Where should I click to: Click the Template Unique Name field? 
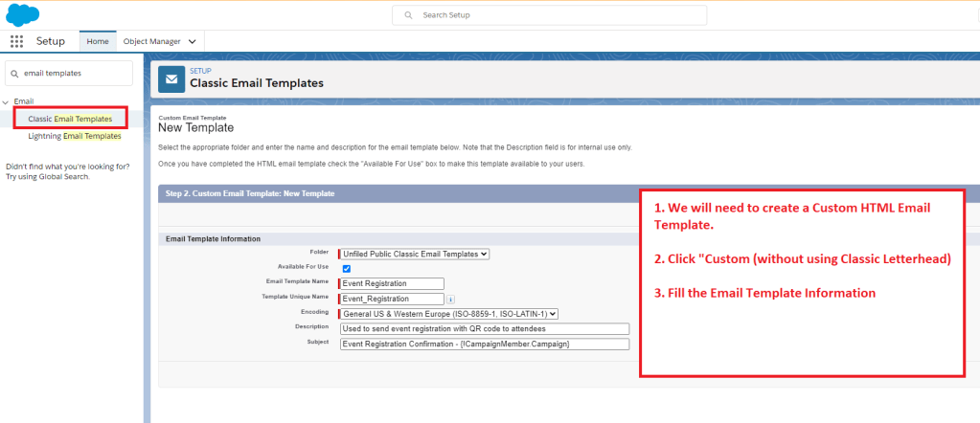pyautogui.click(x=393, y=299)
